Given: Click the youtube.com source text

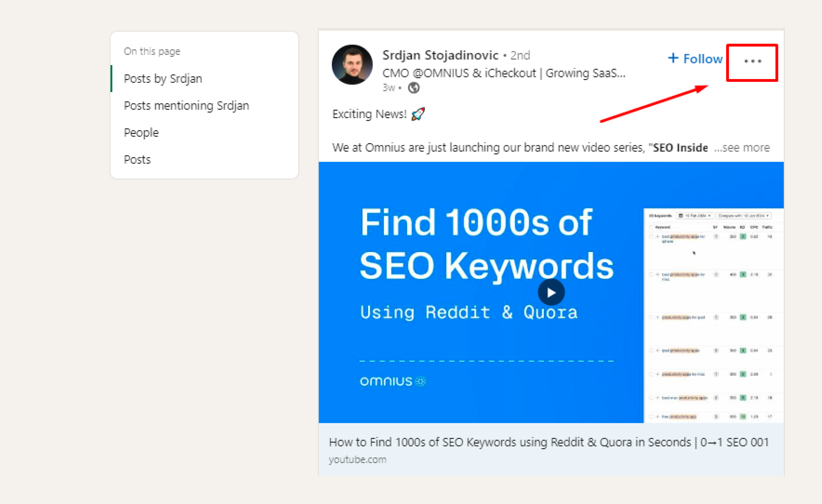Looking at the screenshot, I should pos(358,459).
